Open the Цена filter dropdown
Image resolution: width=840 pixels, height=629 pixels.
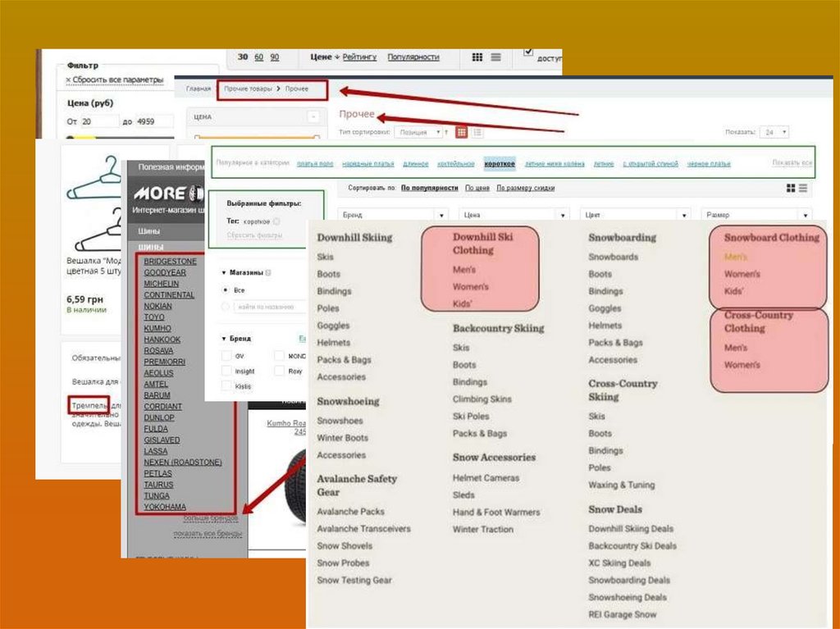point(514,215)
